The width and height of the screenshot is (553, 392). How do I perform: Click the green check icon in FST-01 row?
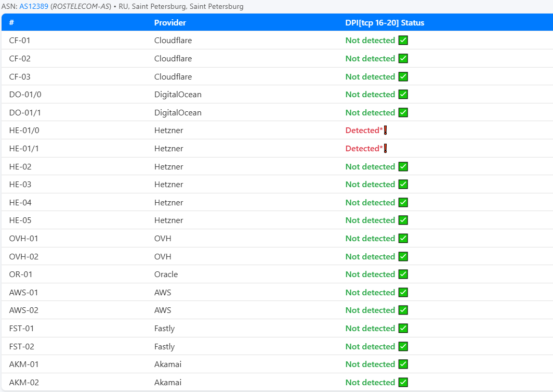403,329
